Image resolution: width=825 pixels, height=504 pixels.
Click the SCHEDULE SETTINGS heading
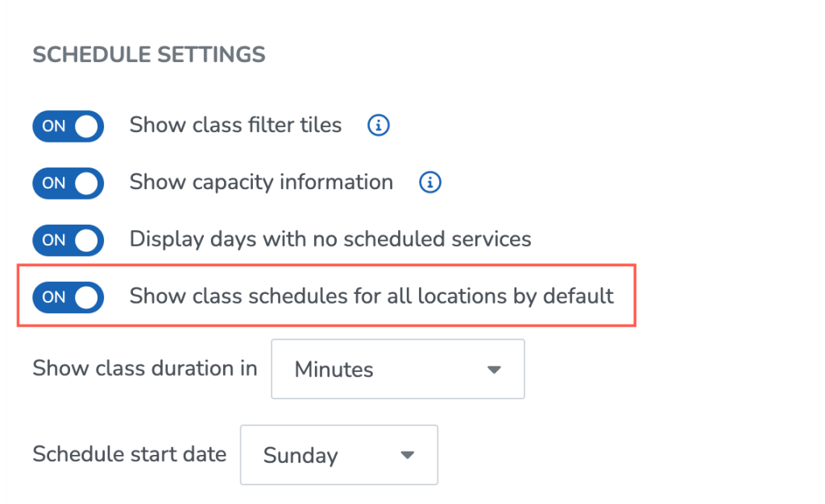coord(149,55)
